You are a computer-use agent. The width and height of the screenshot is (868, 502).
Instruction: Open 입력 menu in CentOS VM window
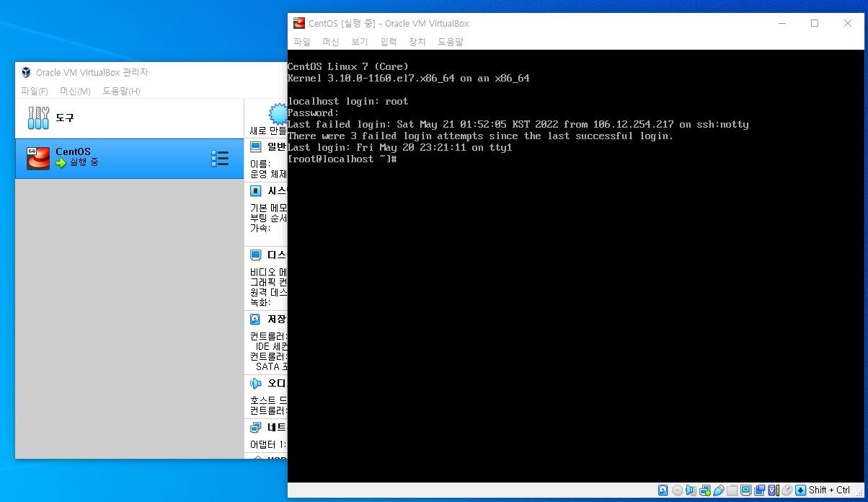pos(389,42)
